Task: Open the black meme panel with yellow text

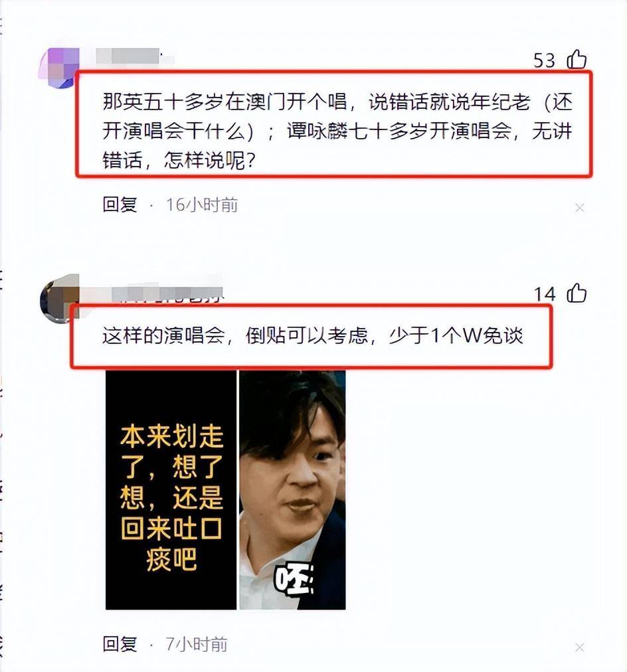Action: point(171,490)
